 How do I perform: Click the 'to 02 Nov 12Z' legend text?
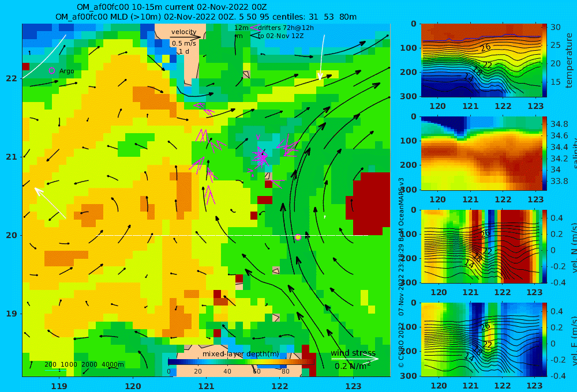click(280, 36)
